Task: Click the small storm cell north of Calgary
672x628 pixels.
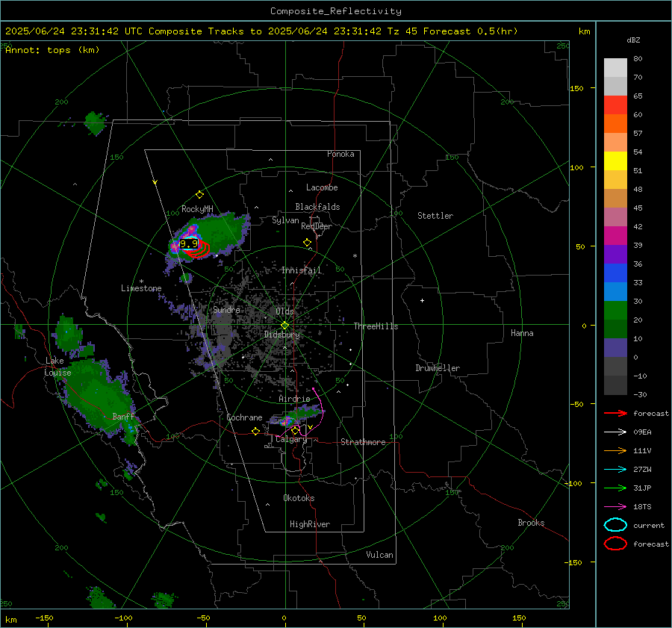Action: (x=286, y=422)
